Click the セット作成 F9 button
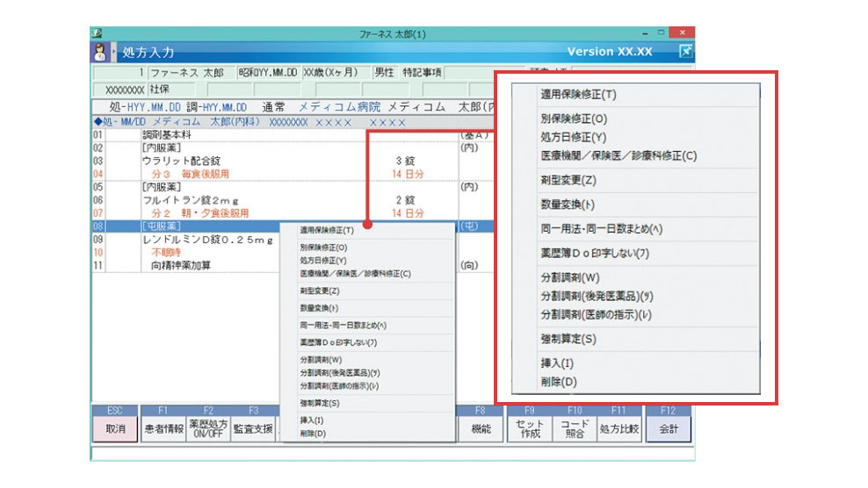 529,428
